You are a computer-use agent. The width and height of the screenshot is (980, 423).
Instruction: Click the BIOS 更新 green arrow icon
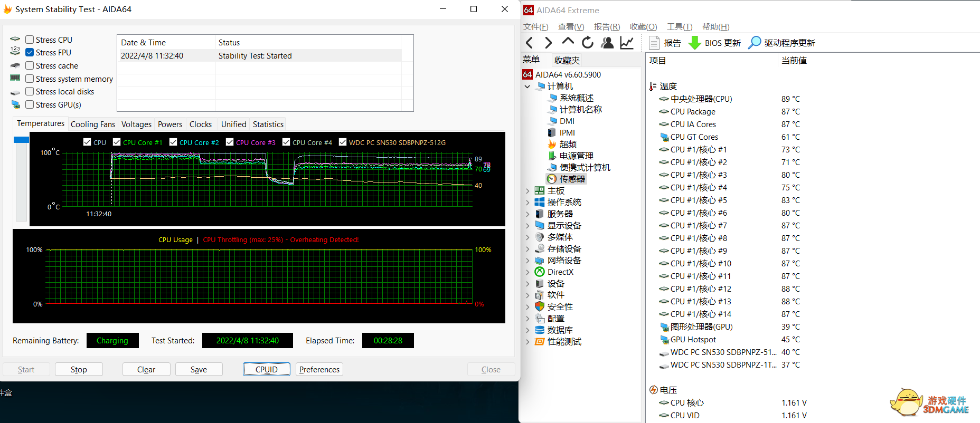(x=695, y=43)
